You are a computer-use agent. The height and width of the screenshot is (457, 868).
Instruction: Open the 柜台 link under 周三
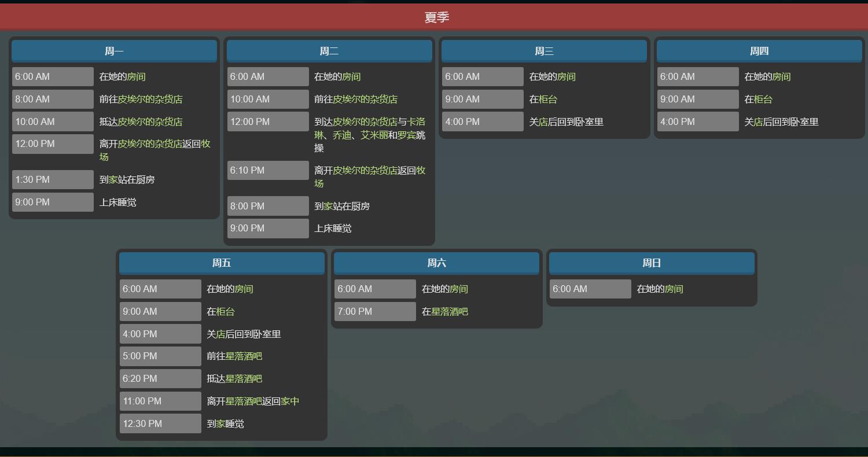pos(548,99)
